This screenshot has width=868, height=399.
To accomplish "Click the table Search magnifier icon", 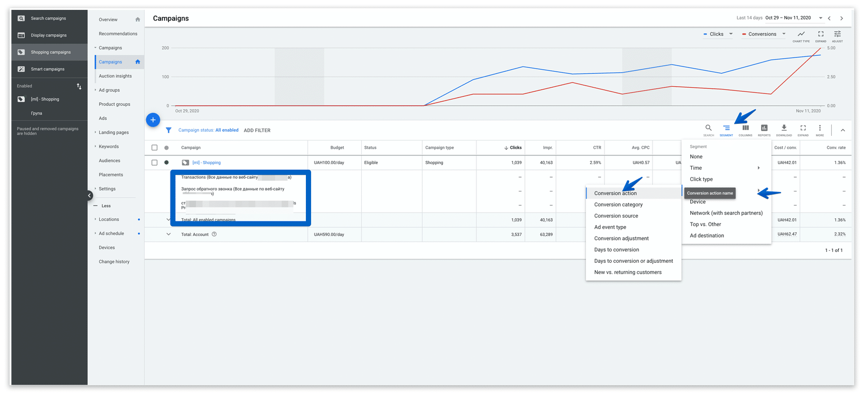I will pyautogui.click(x=708, y=129).
